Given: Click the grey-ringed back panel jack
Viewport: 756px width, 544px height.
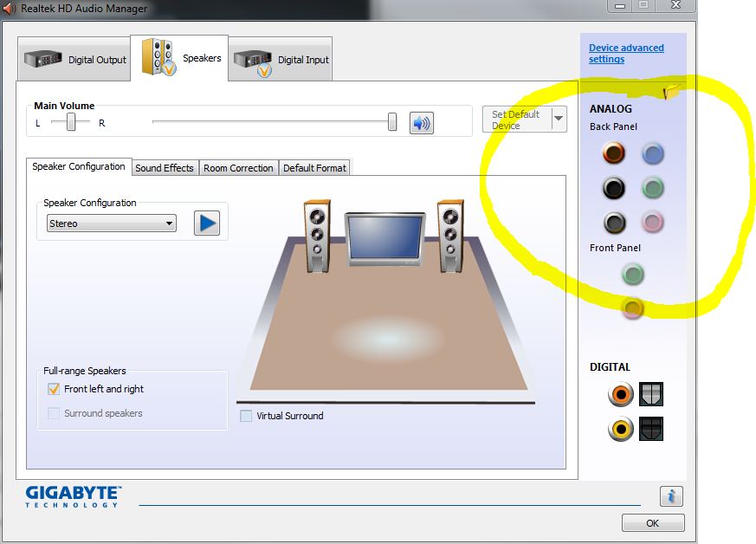Looking at the screenshot, I should pos(614,223).
